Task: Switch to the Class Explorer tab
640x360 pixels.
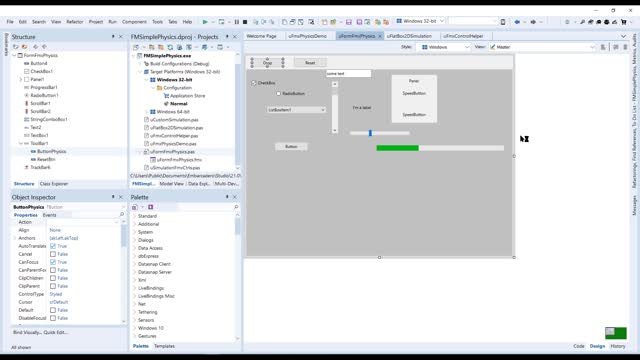Action: [x=54, y=184]
